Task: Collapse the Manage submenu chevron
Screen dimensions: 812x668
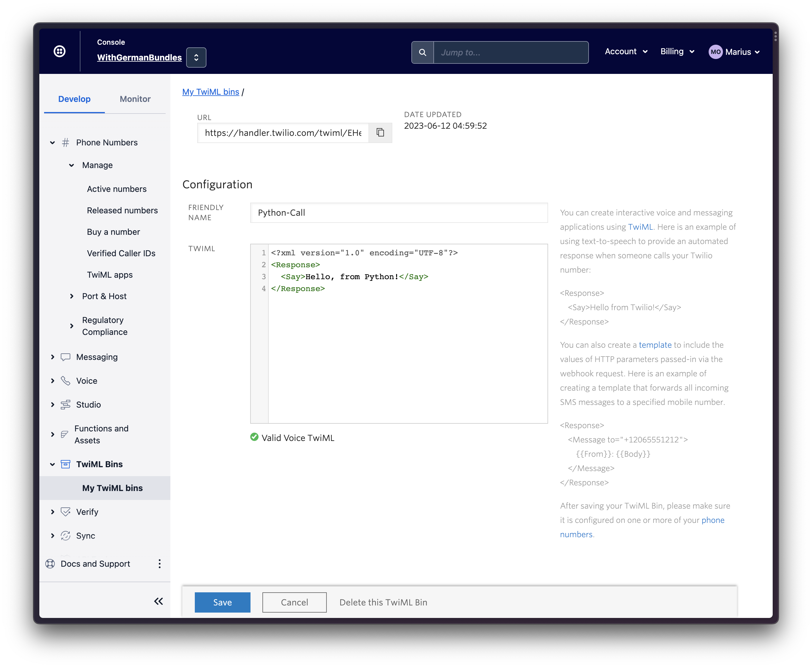Action: pyautogui.click(x=71, y=165)
